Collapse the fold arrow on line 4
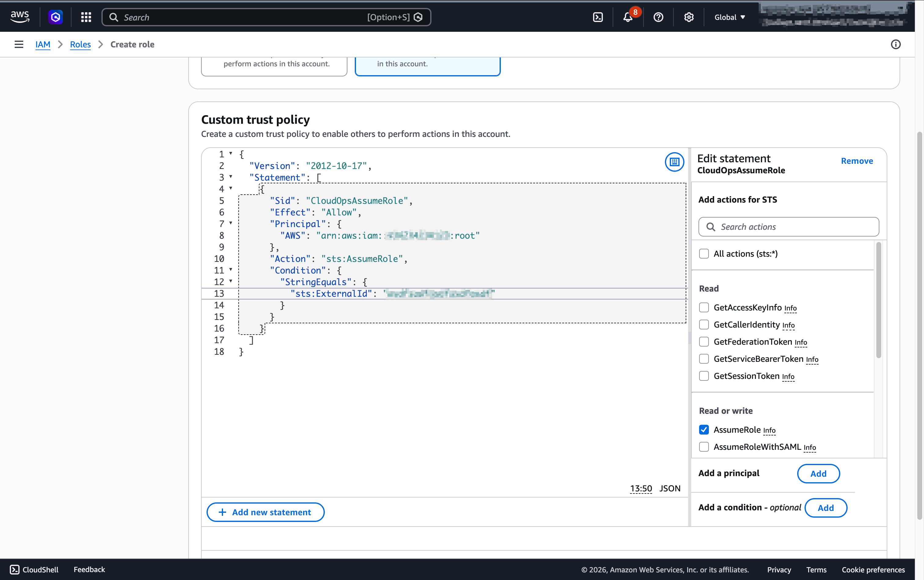924x580 pixels. [230, 188]
